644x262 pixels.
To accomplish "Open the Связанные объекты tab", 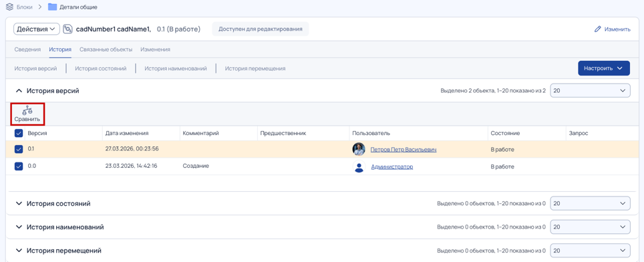I will pos(106,49).
